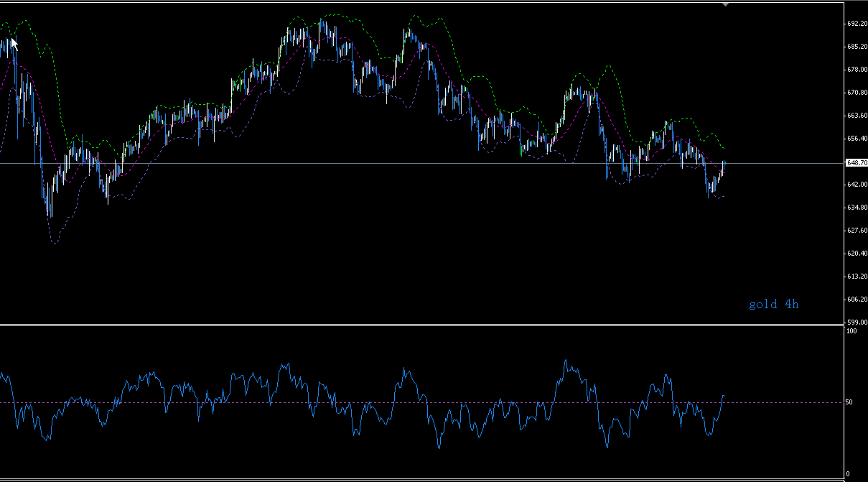Image resolution: width=868 pixels, height=482 pixels.
Task: Click the 692.20 price scale label
Action: click(x=857, y=24)
